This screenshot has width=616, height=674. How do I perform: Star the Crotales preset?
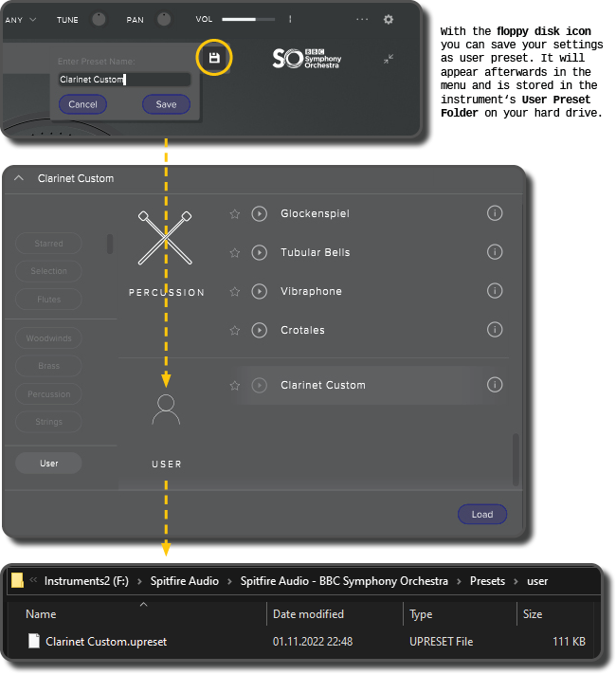235,330
